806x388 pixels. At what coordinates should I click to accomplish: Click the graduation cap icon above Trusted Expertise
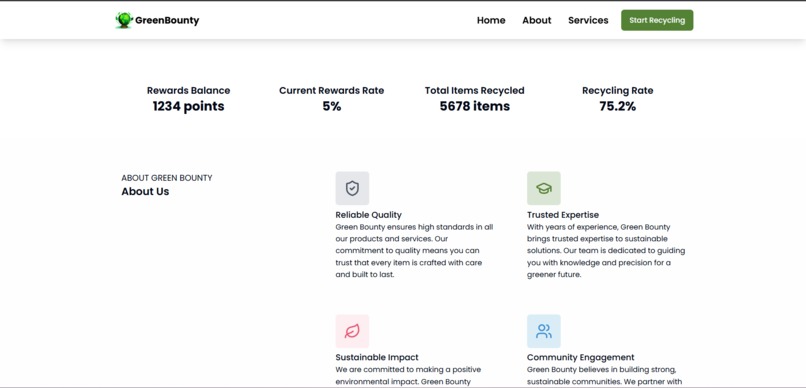(543, 188)
